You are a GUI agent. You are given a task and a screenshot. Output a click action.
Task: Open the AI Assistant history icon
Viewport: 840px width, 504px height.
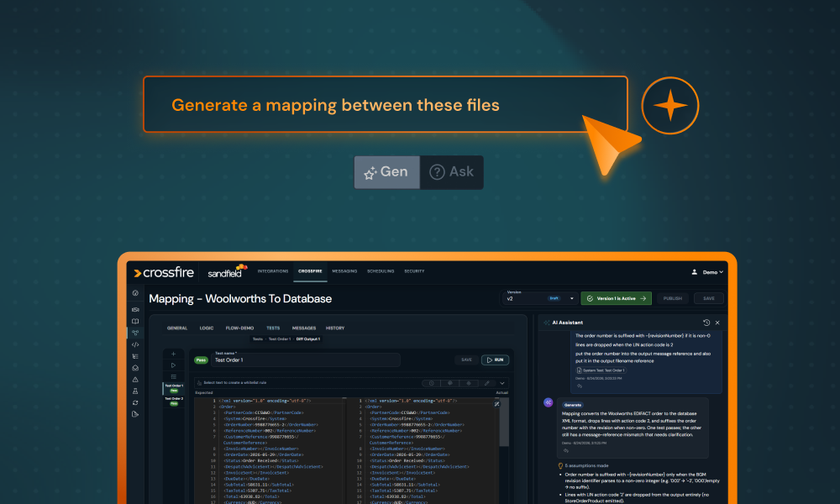coord(706,323)
